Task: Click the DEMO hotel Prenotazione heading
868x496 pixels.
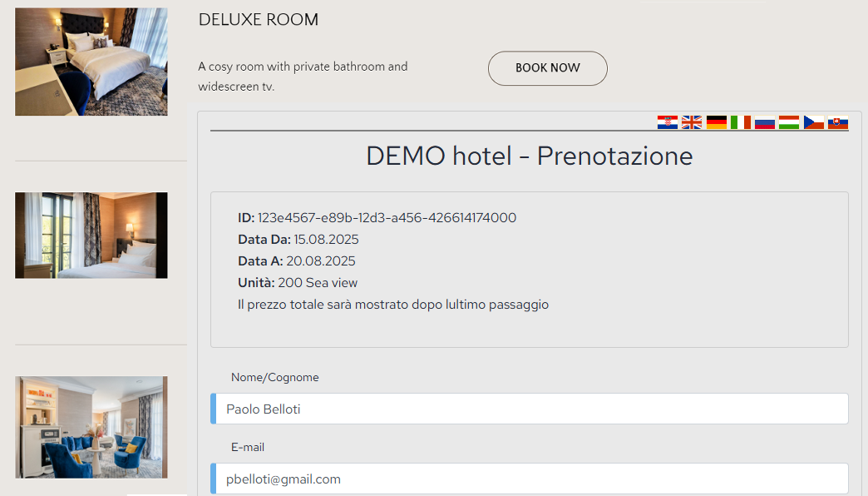Action: click(x=529, y=156)
